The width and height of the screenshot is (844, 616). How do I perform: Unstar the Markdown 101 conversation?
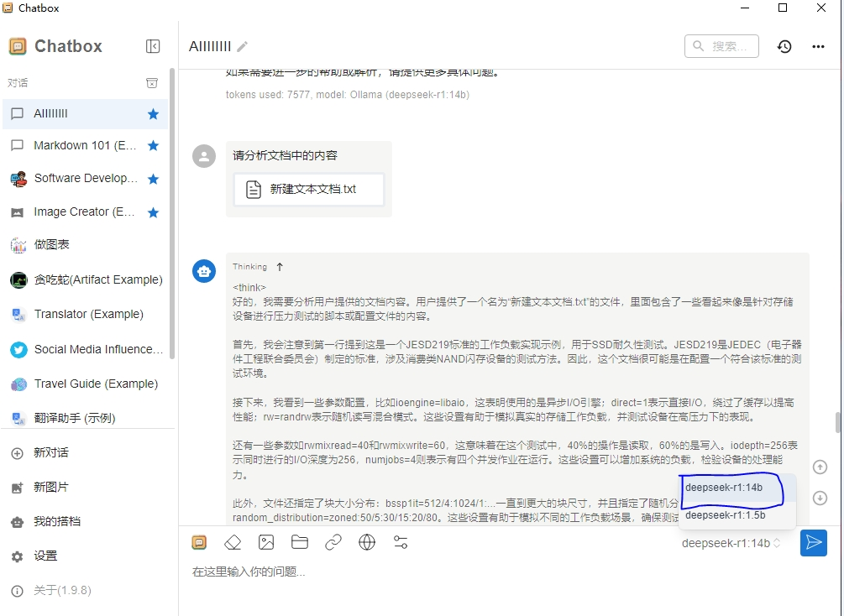[x=153, y=146]
